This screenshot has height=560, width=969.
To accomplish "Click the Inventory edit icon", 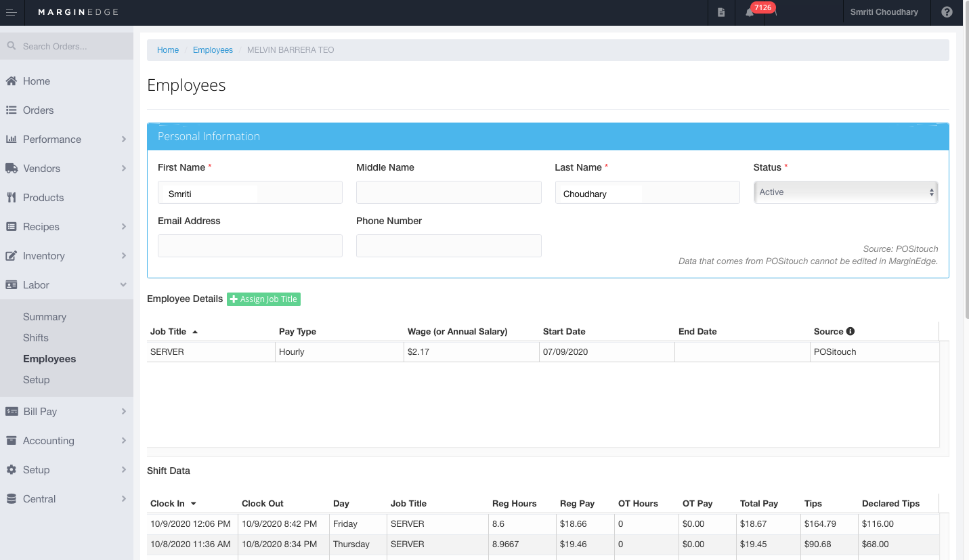I will (12, 256).
